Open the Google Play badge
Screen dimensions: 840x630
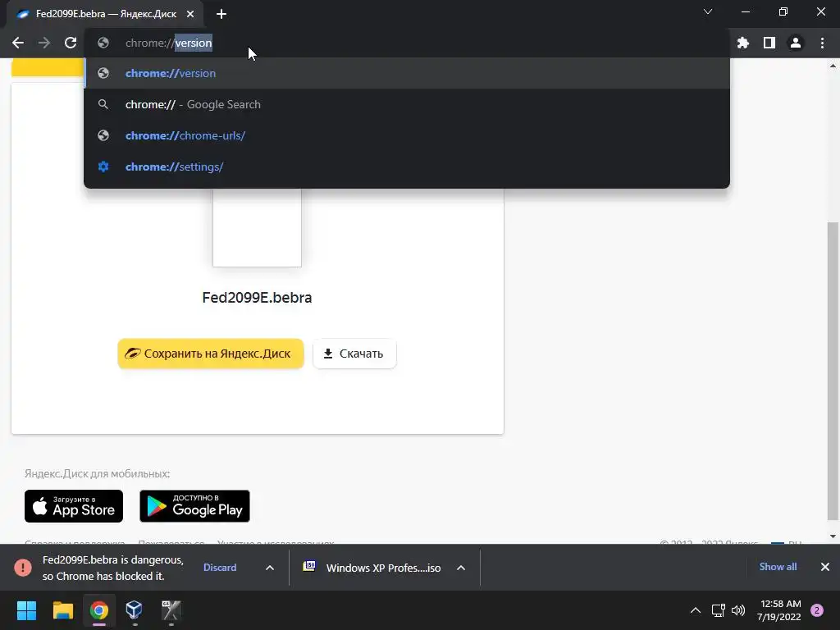pos(195,506)
